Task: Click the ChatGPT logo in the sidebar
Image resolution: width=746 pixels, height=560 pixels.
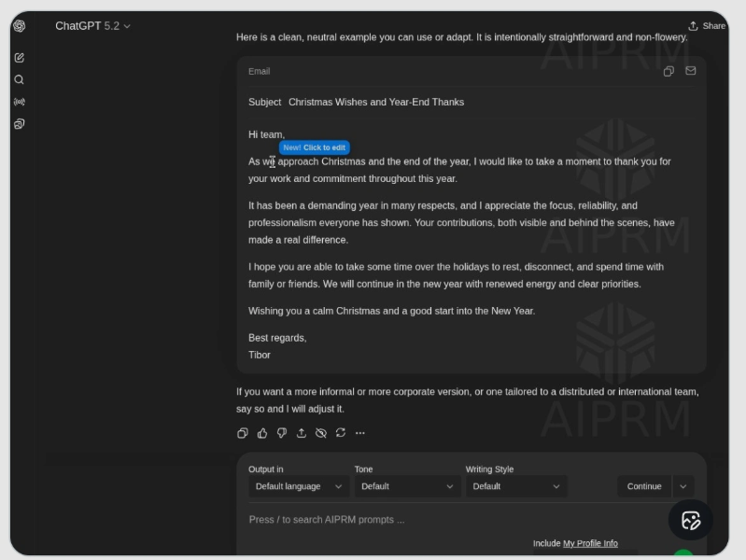Action: tap(19, 26)
